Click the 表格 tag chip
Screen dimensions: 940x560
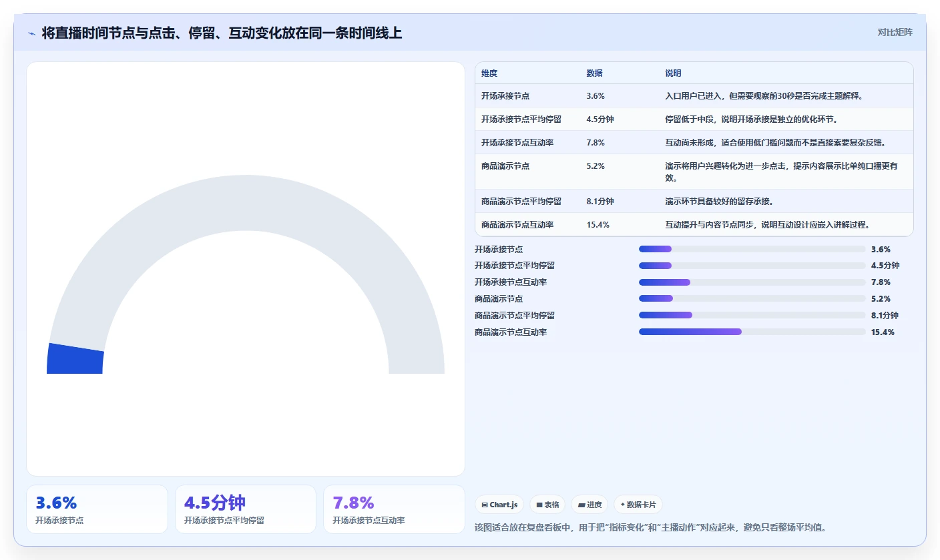[547, 505]
